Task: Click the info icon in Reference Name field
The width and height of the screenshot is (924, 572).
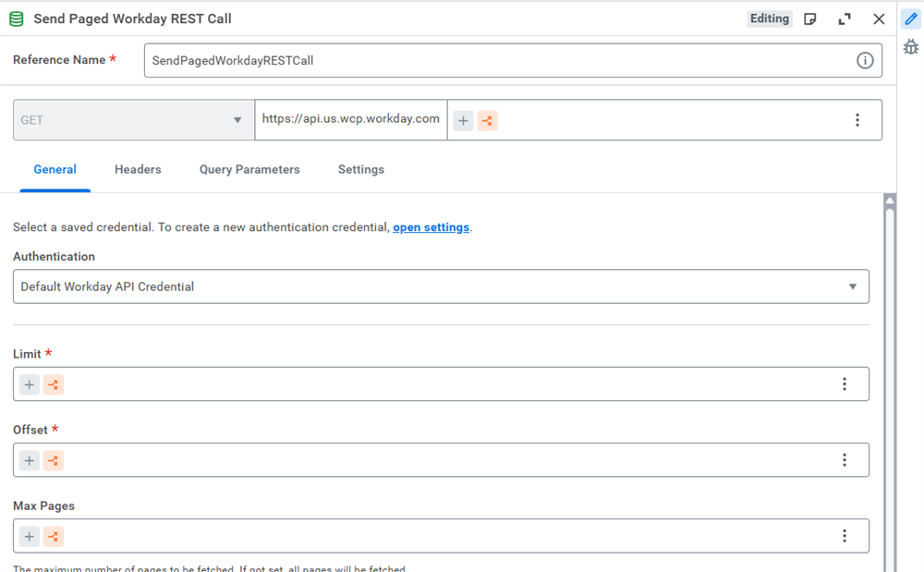Action: [865, 60]
